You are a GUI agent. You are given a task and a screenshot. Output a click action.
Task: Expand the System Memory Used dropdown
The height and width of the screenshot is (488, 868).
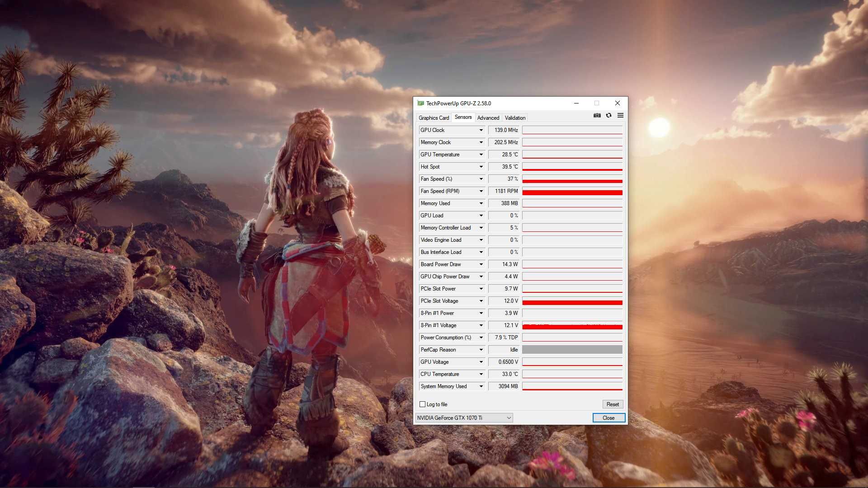(x=481, y=386)
